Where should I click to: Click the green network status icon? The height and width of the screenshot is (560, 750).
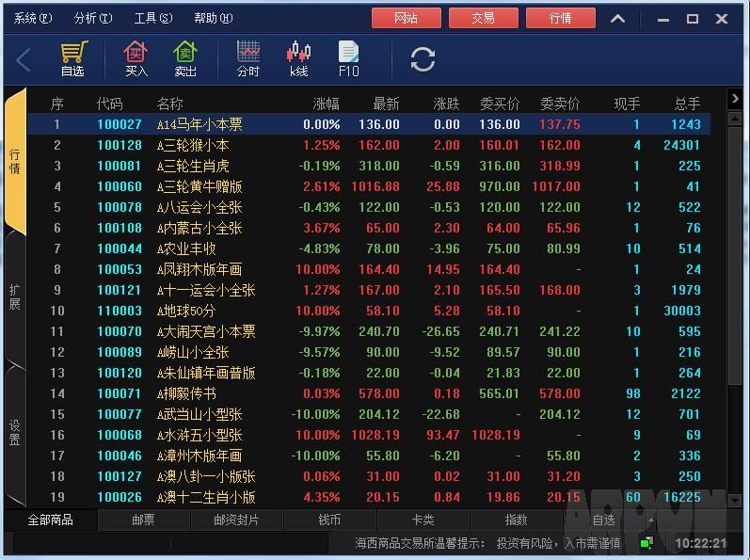coord(646,543)
